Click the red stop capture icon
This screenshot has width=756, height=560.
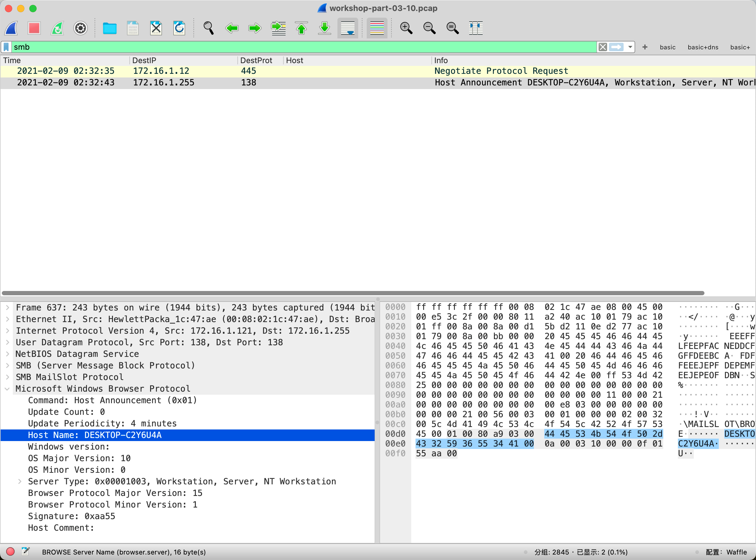(x=34, y=28)
